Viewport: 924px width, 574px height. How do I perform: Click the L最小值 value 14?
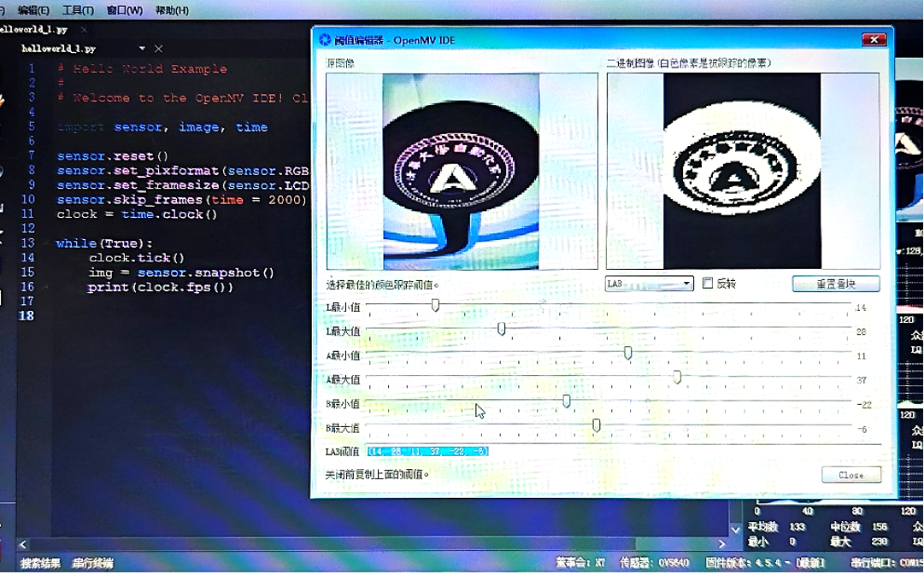861,307
